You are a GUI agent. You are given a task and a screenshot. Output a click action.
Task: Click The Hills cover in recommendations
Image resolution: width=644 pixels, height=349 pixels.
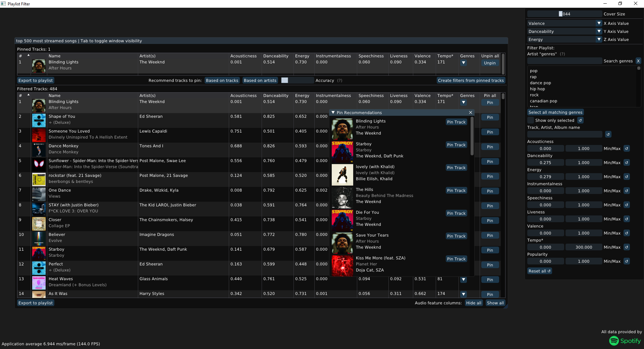(x=342, y=198)
